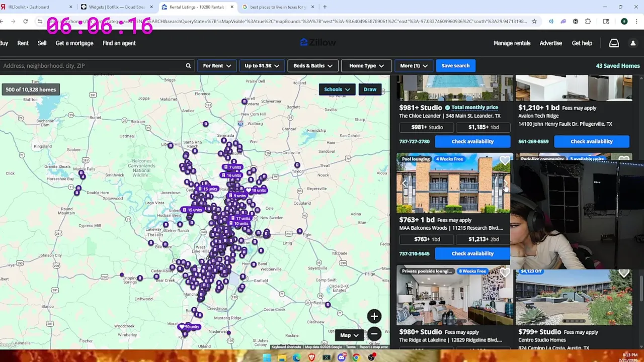The height and width of the screenshot is (362, 644).
Task: Save The Ridge at Lakeline with heart
Action: pos(504,273)
